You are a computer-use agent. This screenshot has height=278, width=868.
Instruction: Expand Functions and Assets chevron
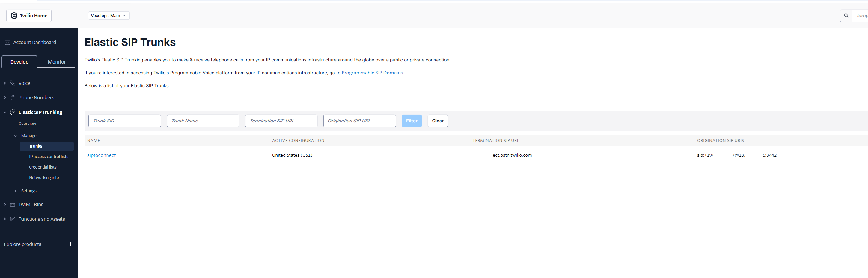click(5, 219)
